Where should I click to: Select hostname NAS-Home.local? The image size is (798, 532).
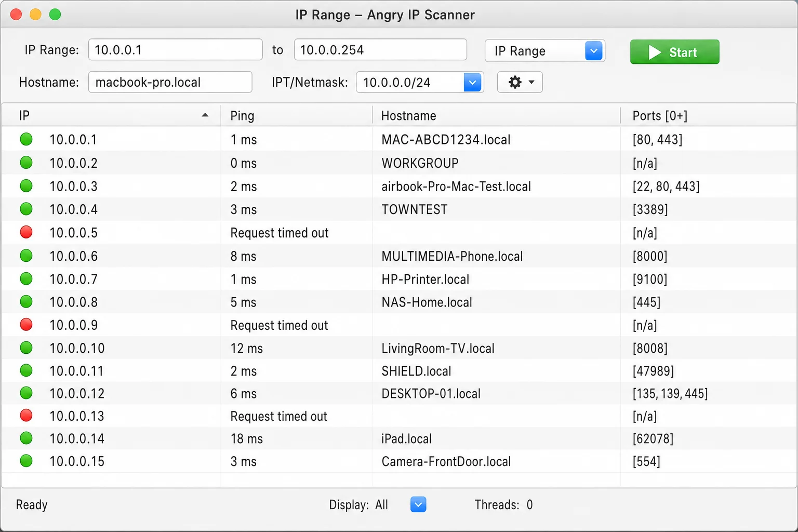pyautogui.click(x=427, y=302)
